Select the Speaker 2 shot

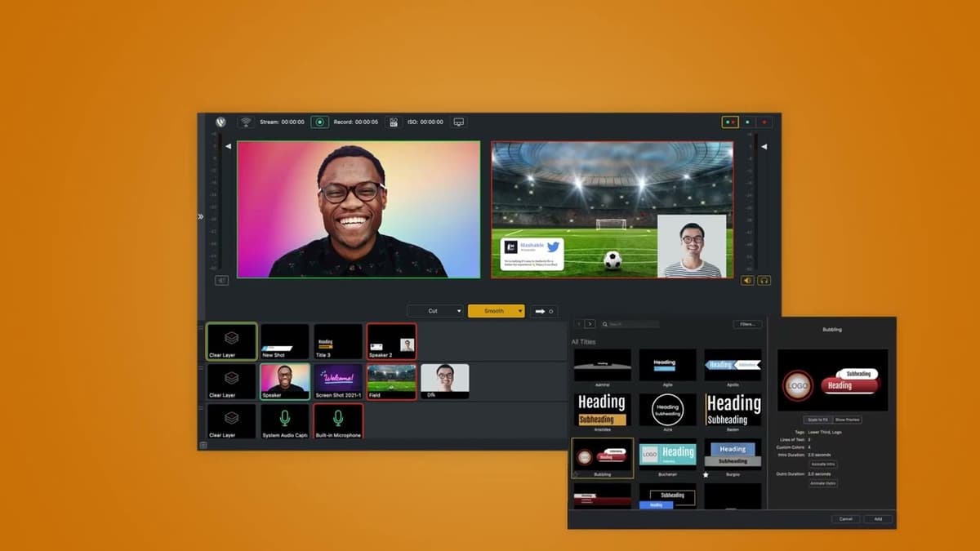[x=391, y=341]
